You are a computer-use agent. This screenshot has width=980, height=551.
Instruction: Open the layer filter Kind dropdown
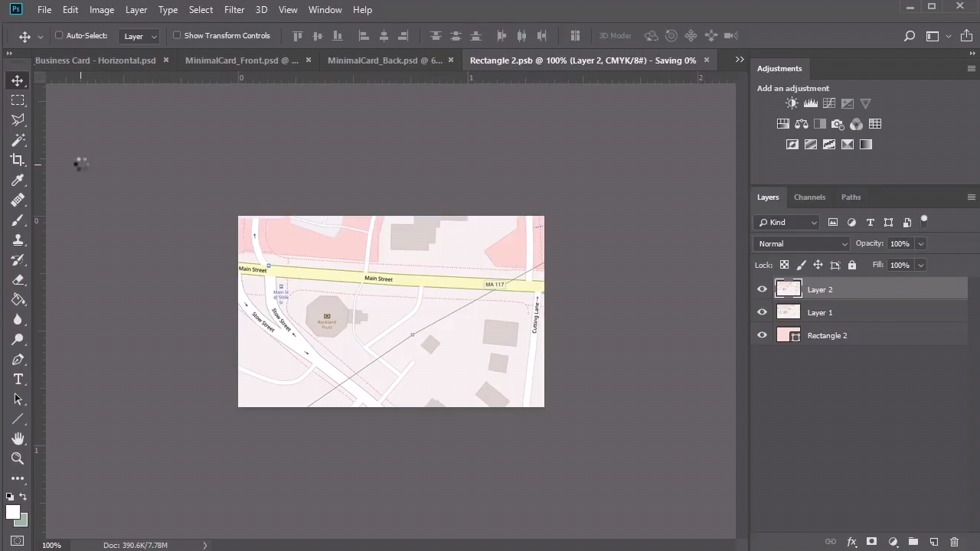point(786,222)
